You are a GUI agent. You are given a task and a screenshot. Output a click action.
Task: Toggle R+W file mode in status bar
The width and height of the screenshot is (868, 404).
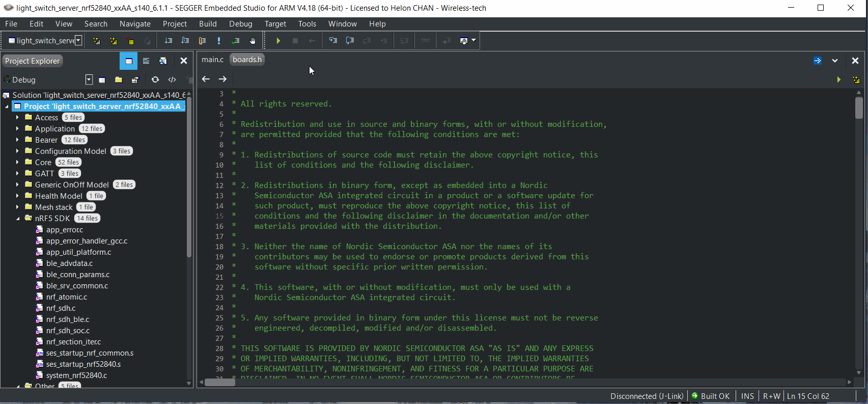[771, 396]
